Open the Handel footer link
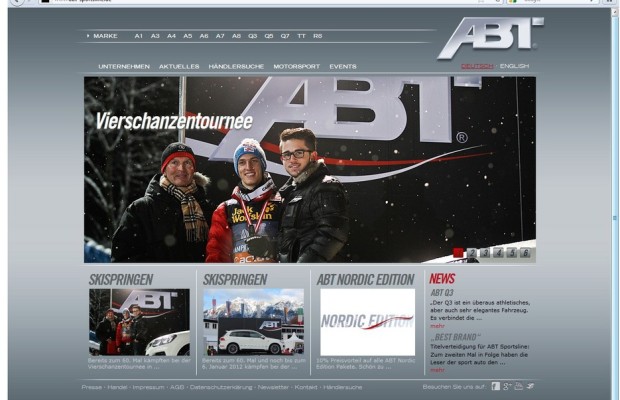The image size is (620, 400). click(117, 387)
